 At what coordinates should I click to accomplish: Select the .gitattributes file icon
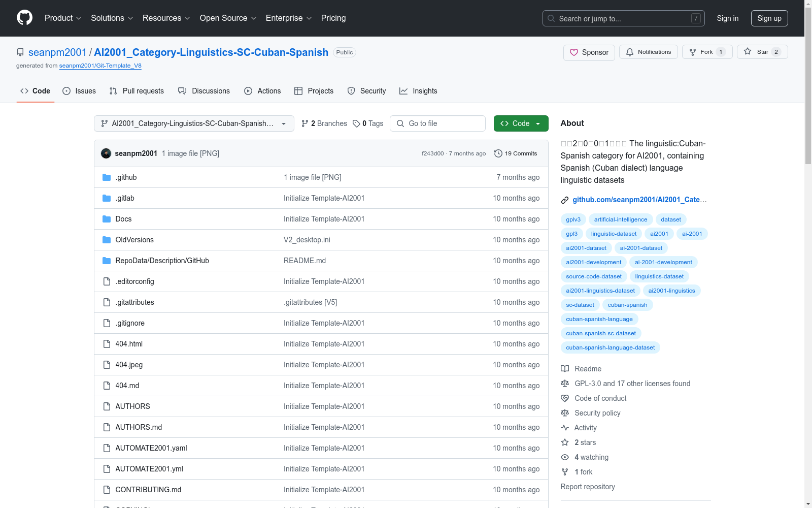(x=107, y=302)
